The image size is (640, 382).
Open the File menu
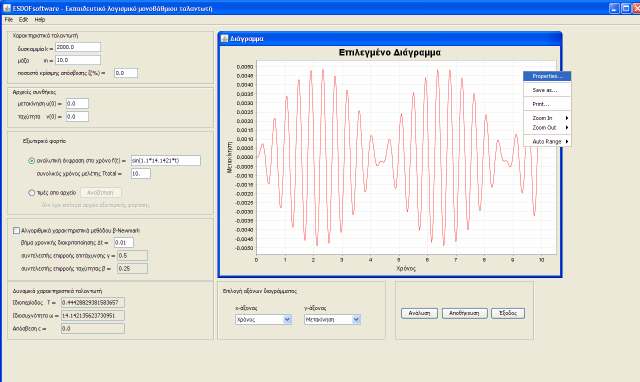[x=9, y=20]
